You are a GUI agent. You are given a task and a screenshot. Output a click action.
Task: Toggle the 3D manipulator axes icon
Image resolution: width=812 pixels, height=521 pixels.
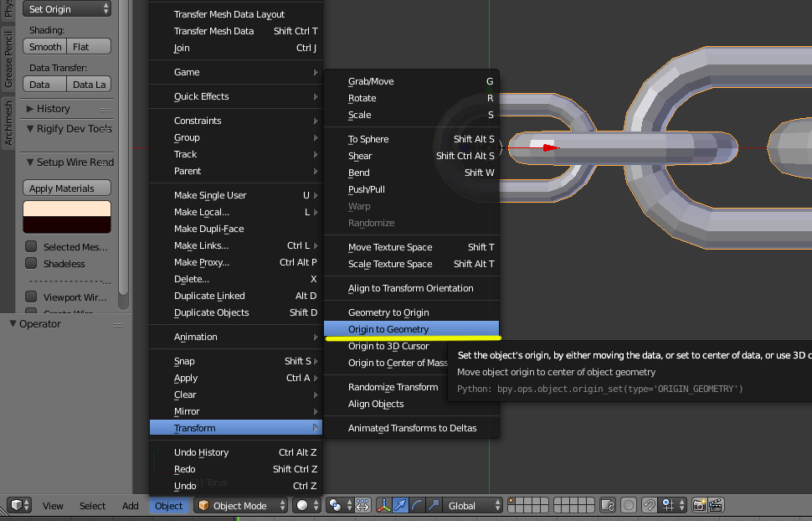click(383, 505)
